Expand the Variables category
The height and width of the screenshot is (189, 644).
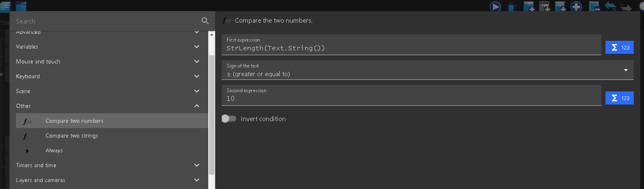(109, 47)
